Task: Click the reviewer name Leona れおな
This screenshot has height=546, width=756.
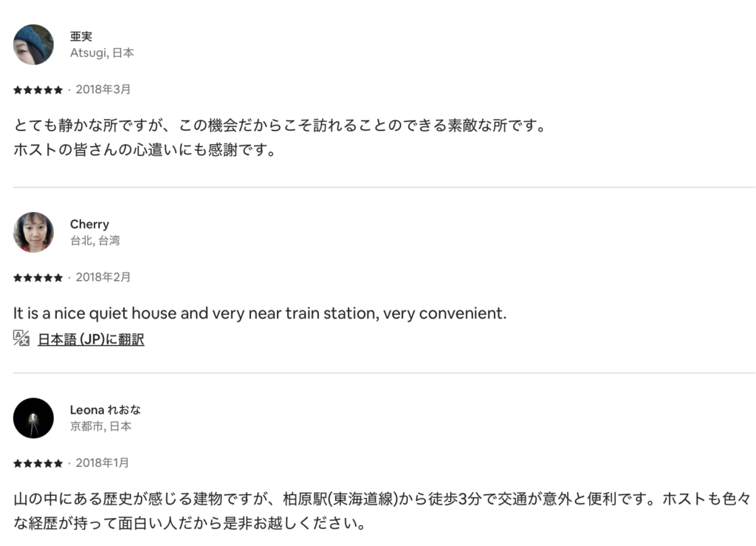Action: (106, 410)
